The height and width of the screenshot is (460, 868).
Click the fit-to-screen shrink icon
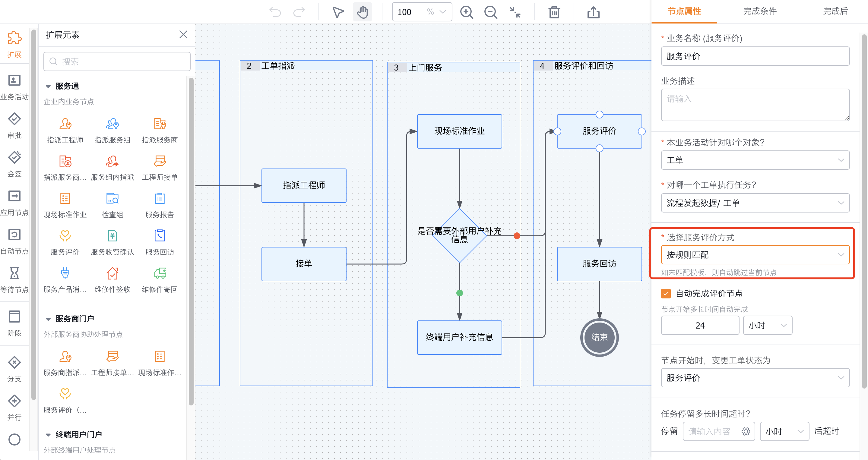pos(515,12)
